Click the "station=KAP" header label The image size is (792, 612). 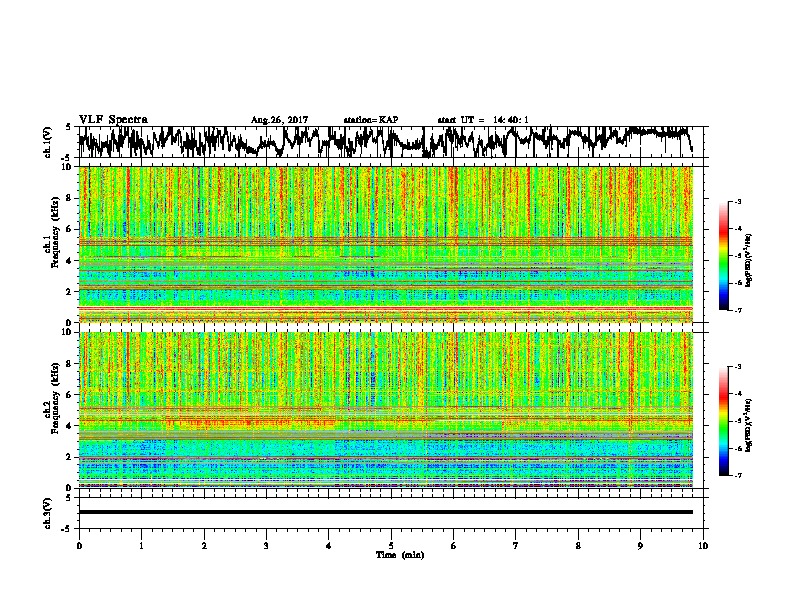[371, 120]
